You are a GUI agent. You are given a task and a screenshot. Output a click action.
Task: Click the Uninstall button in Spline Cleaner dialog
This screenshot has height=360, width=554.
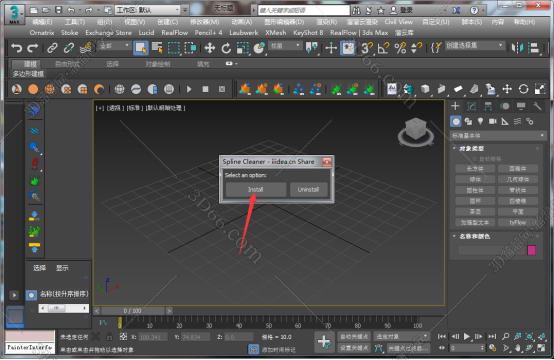click(308, 190)
